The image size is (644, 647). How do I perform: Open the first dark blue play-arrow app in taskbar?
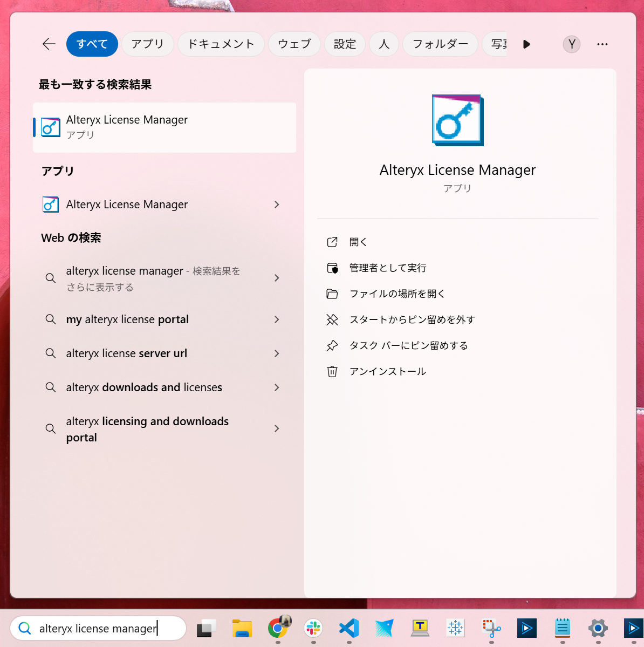[527, 629]
